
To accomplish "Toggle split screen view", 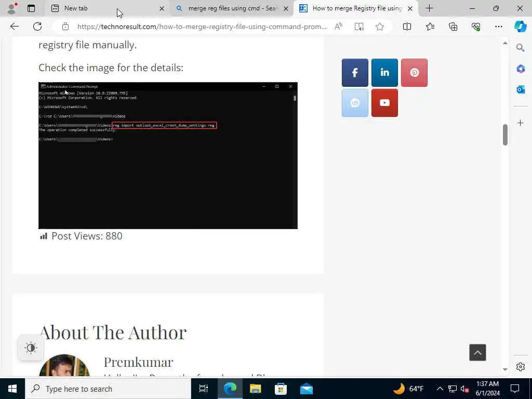I will point(407,26).
